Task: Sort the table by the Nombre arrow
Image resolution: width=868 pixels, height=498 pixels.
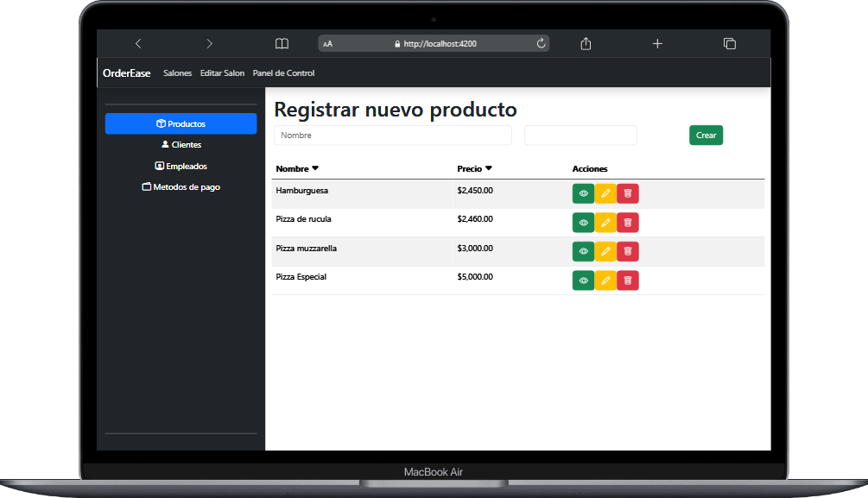Action: click(x=315, y=168)
